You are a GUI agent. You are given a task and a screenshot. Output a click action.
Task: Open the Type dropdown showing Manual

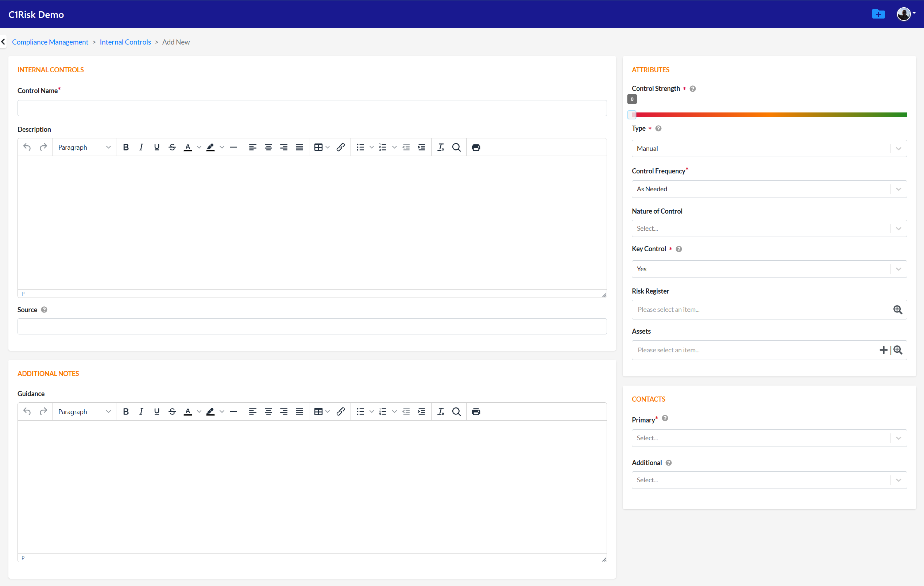pos(769,149)
